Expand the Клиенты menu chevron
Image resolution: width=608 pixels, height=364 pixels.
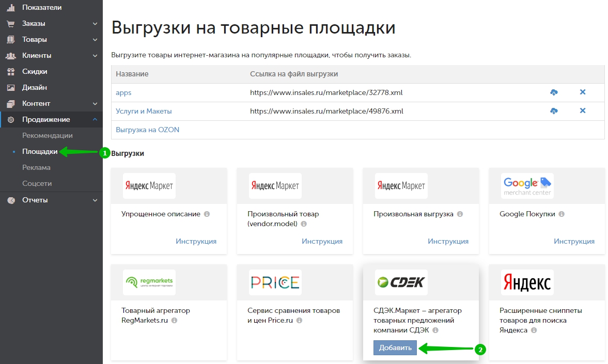(95, 56)
